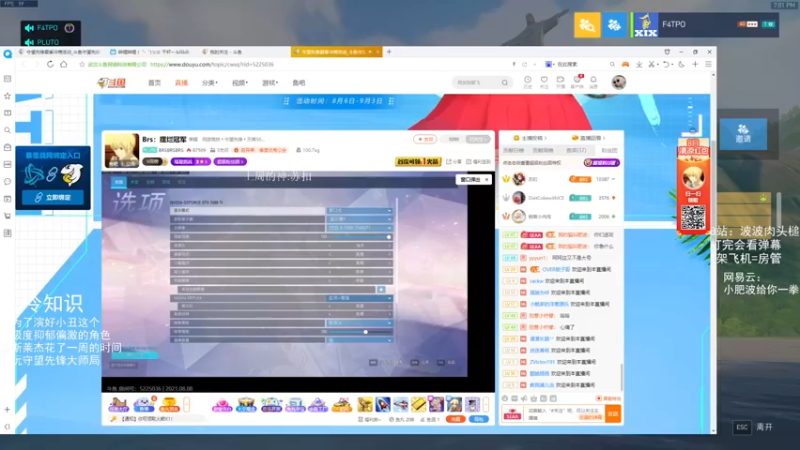Open start-streaming camera icon in site header

(560, 80)
